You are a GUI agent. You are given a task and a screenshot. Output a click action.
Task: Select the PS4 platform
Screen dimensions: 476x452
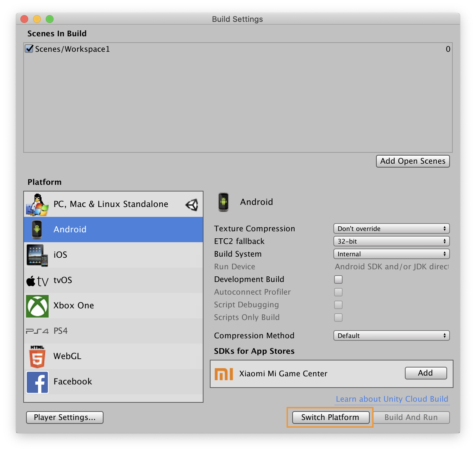tap(113, 331)
